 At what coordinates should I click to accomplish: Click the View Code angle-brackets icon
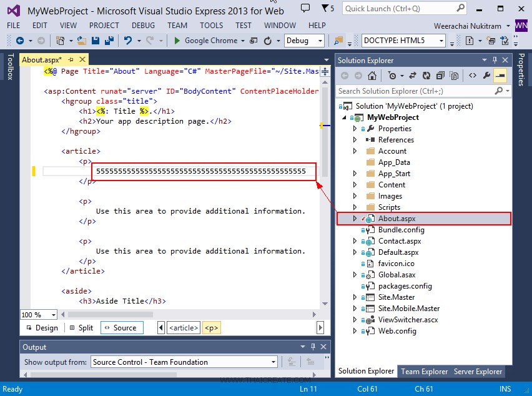[473, 76]
